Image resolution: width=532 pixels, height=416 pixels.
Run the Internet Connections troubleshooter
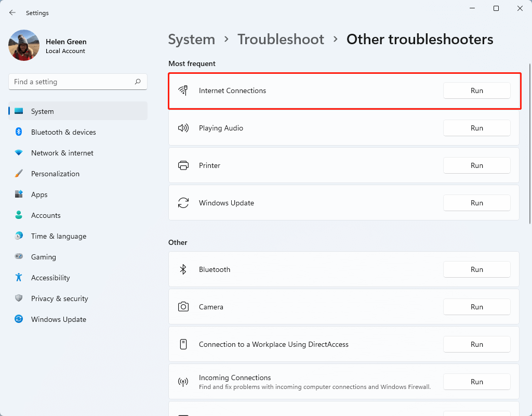[476, 90]
